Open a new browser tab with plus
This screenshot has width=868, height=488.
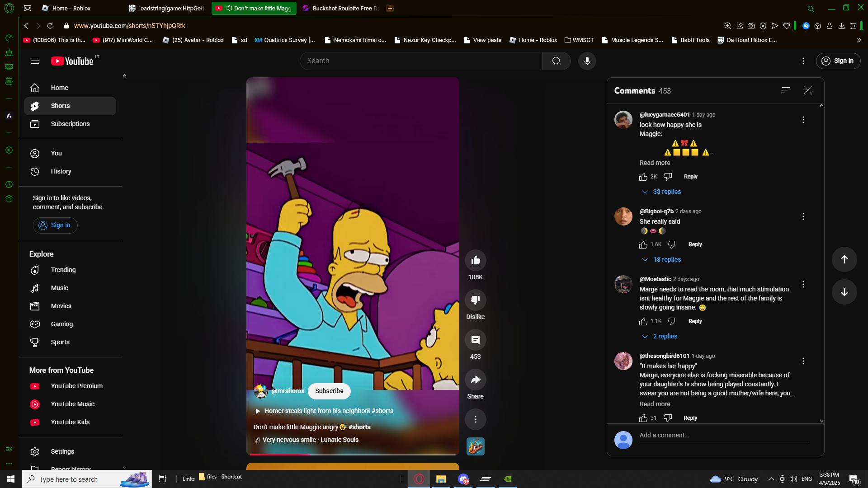[390, 8]
